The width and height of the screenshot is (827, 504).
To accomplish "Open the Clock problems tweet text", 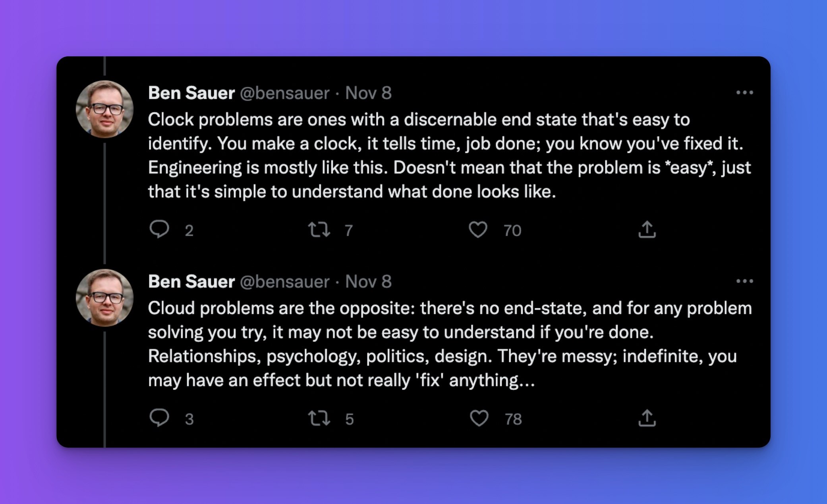I will coord(449,156).
